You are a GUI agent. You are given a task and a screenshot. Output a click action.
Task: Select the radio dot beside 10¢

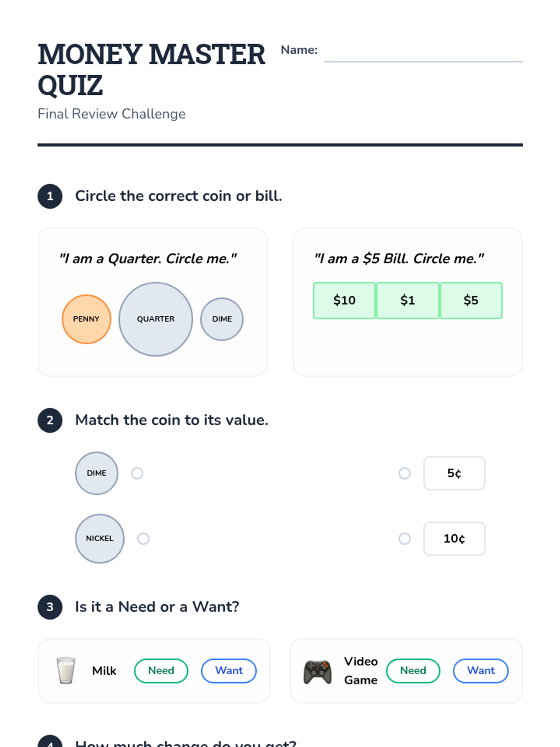pos(405,539)
